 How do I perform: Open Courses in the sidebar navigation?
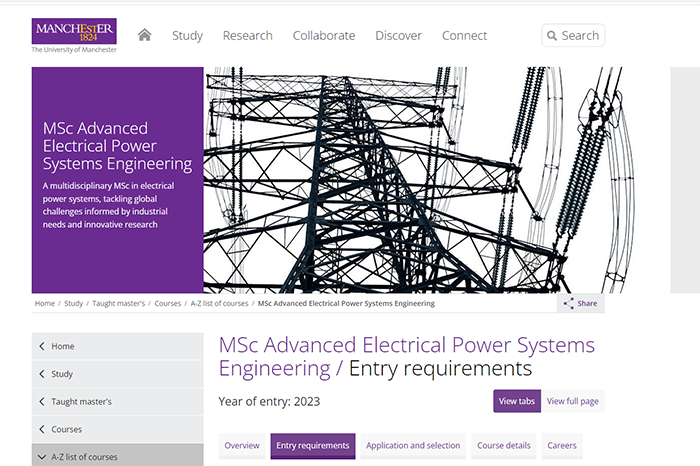[117, 429]
